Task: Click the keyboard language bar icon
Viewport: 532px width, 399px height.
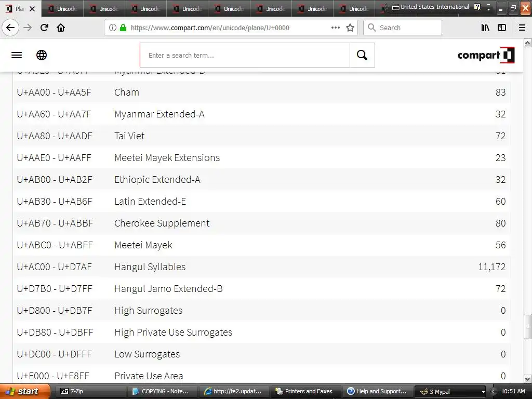Action: click(x=395, y=7)
